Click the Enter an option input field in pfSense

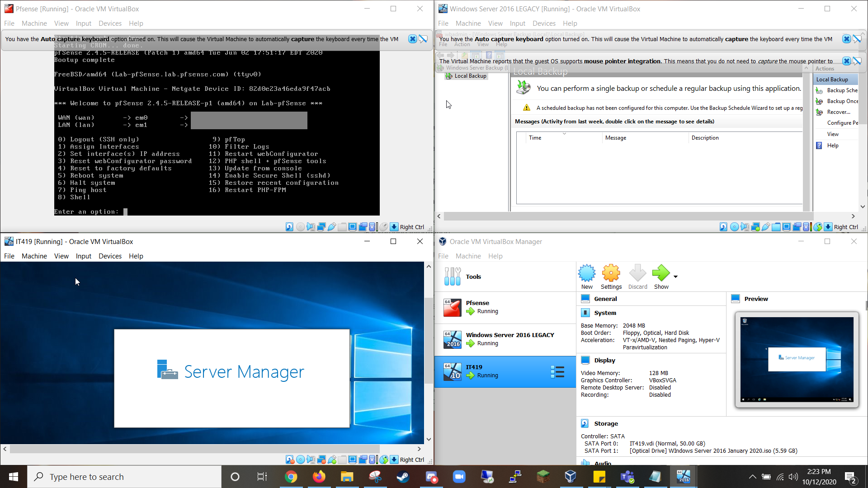pyautogui.click(x=126, y=211)
